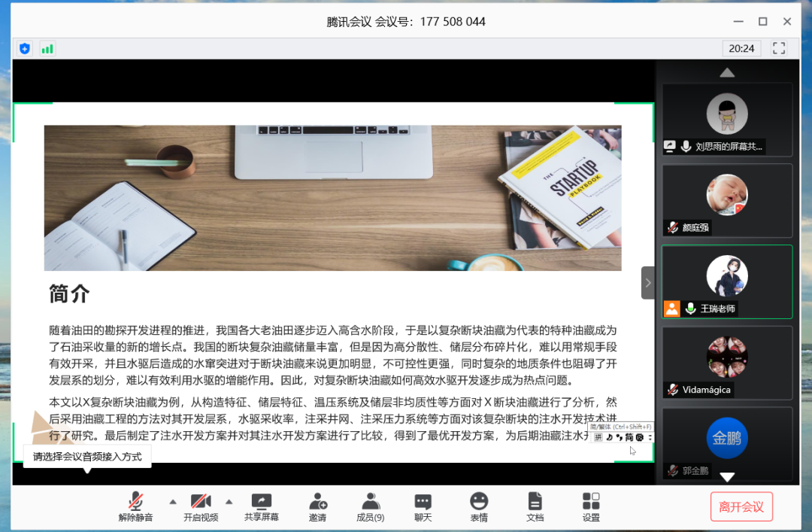Select 王瑞老师 participant video tile
Viewport: 812px width, 532px height.
pos(726,281)
